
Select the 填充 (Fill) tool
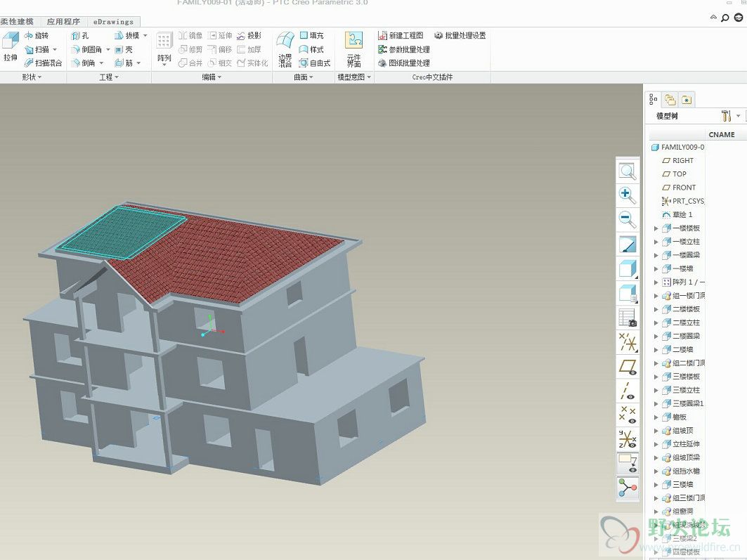(x=311, y=36)
